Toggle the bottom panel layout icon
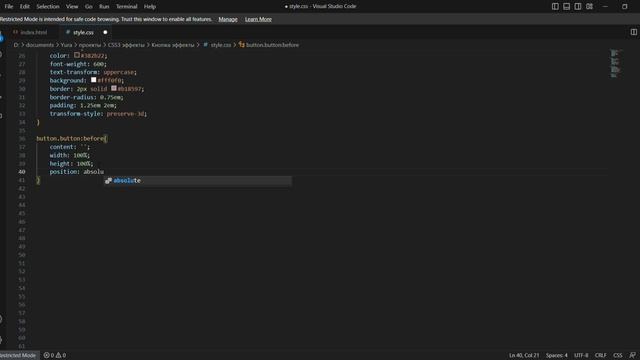Viewport: 640px width, 360px height. 567,7
